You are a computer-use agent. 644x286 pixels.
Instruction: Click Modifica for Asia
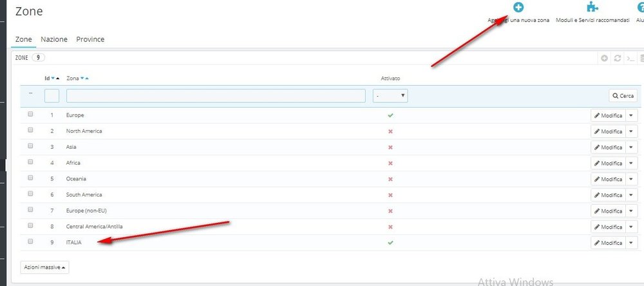tap(609, 147)
